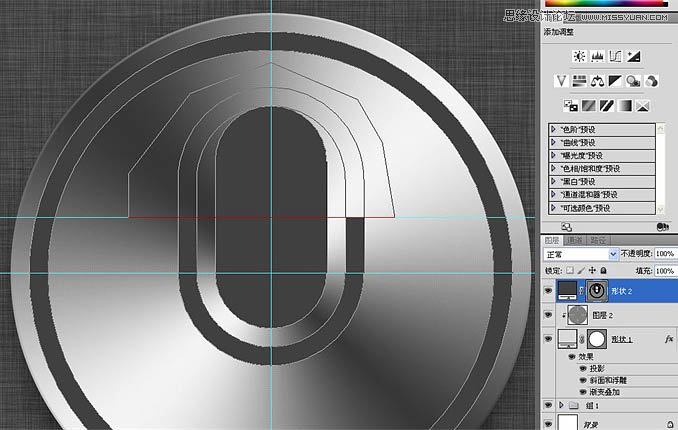
Task: Click the lock image pixels brush icon
Action: (x=581, y=270)
